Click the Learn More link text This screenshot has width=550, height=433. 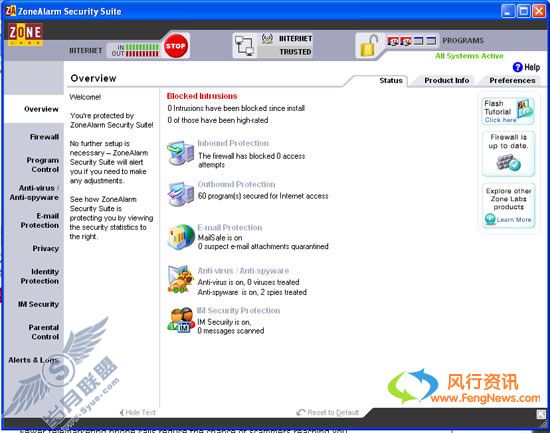[x=514, y=220]
